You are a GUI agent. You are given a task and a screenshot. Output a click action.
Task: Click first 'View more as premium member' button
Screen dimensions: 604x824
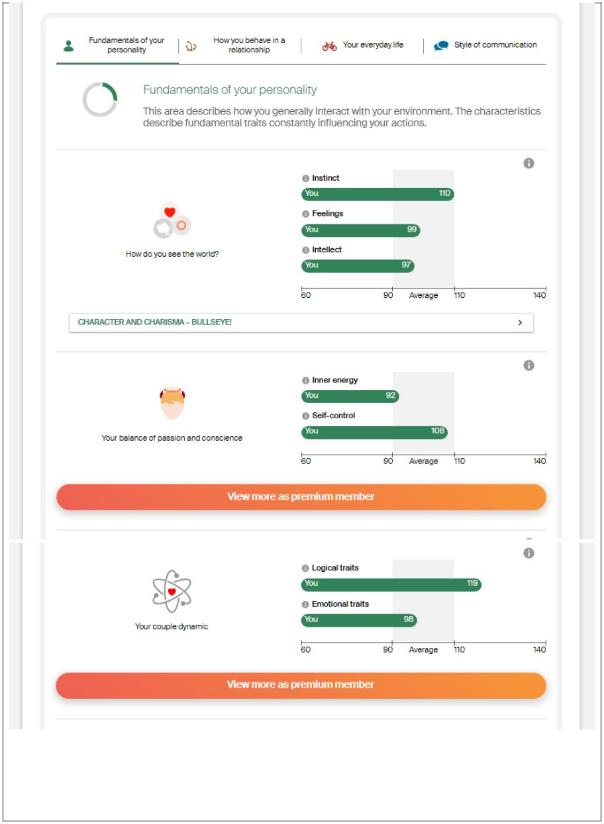[x=301, y=497]
